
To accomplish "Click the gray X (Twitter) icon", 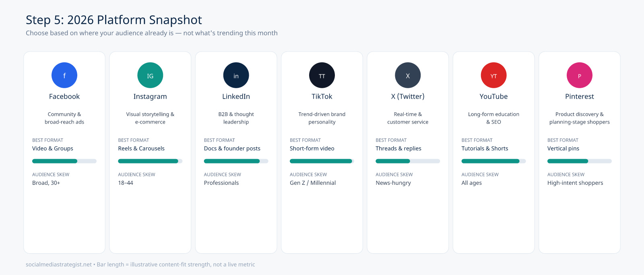I will point(408,75).
